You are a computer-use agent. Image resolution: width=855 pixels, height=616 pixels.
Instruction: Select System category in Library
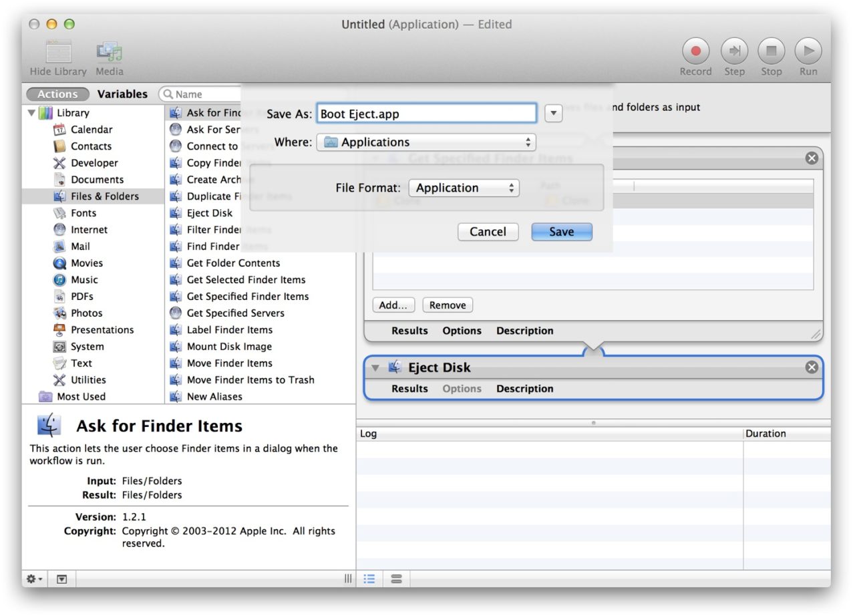click(x=88, y=347)
